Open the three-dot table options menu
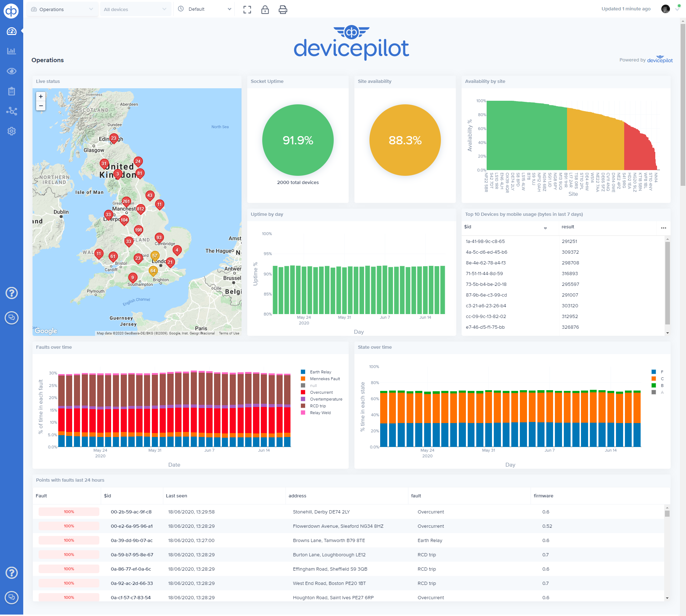This screenshot has width=686, height=616. [x=663, y=228]
